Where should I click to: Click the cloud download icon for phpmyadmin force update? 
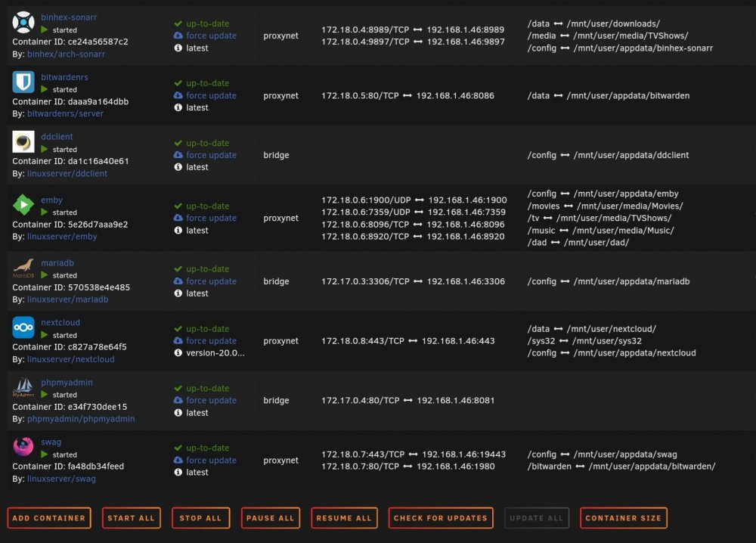point(178,400)
